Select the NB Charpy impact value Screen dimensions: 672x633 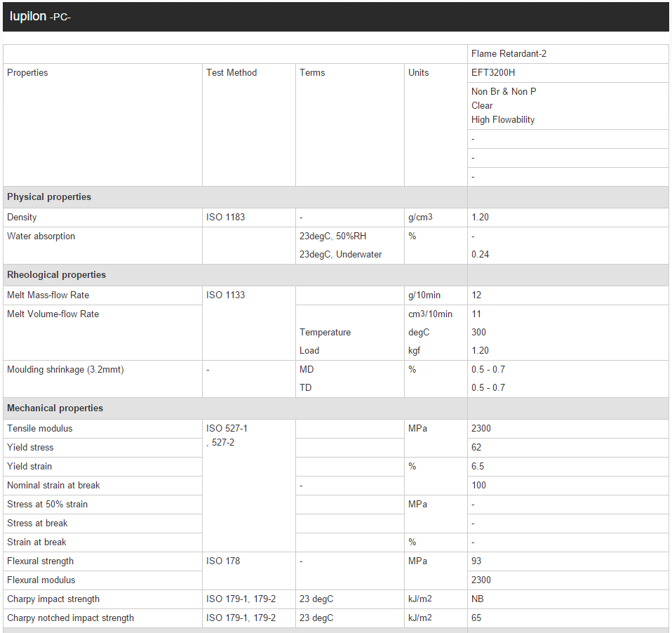point(478,599)
